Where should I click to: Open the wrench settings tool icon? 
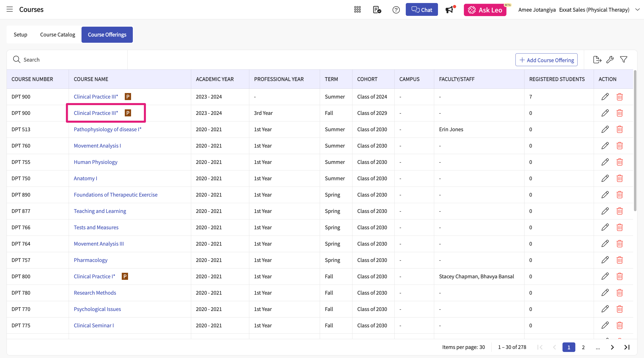coord(610,60)
